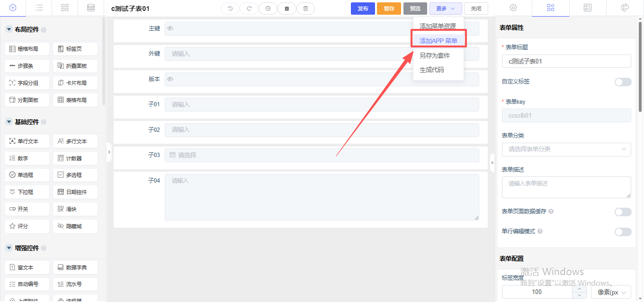The height and width of the screenshot is (304, 644).
Task: Click the trash can delete icon
Action: pyautogui.click(x=305, y=9)
